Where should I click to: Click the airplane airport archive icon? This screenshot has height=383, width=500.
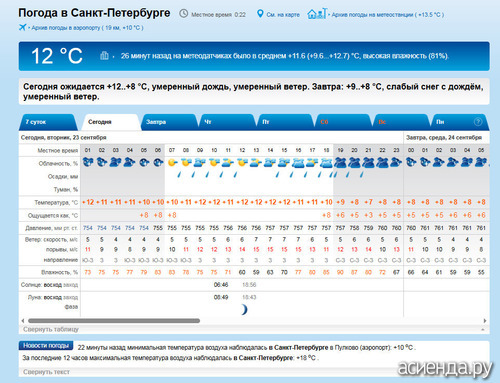[x=22, y=27]
